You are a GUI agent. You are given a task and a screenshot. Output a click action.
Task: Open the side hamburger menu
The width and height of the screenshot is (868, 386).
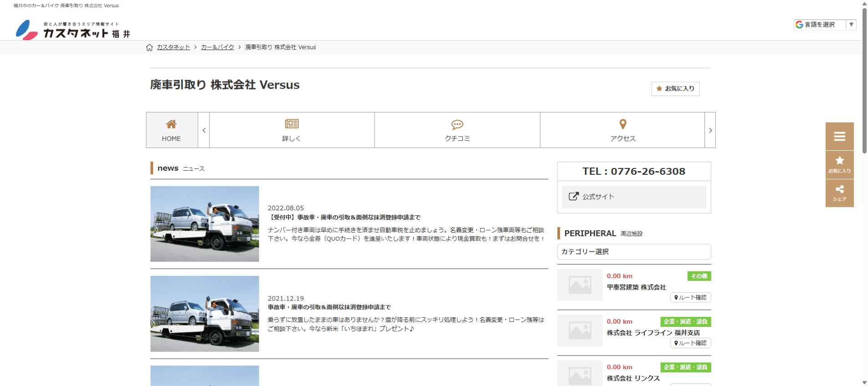point(839,136)
